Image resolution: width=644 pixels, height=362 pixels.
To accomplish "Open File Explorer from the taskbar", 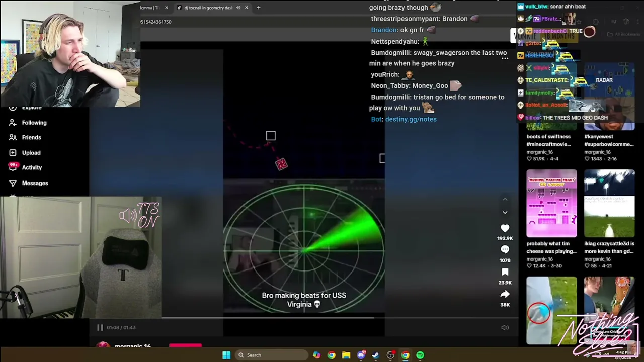I will coord(346,355).
